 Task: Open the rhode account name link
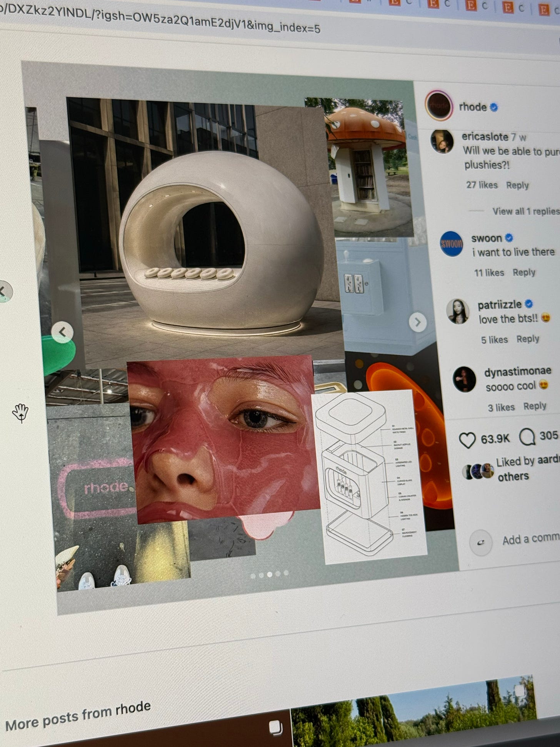473,107
